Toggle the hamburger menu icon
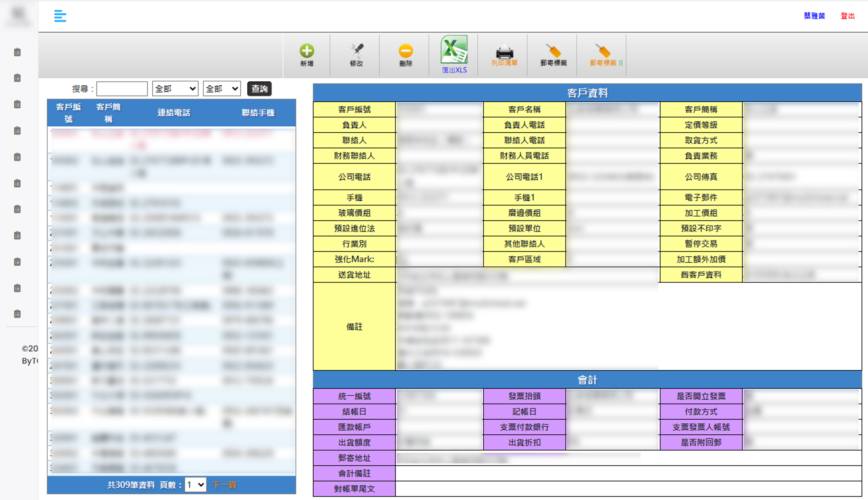This screenshot has height=500, width=868. (60, 16)
